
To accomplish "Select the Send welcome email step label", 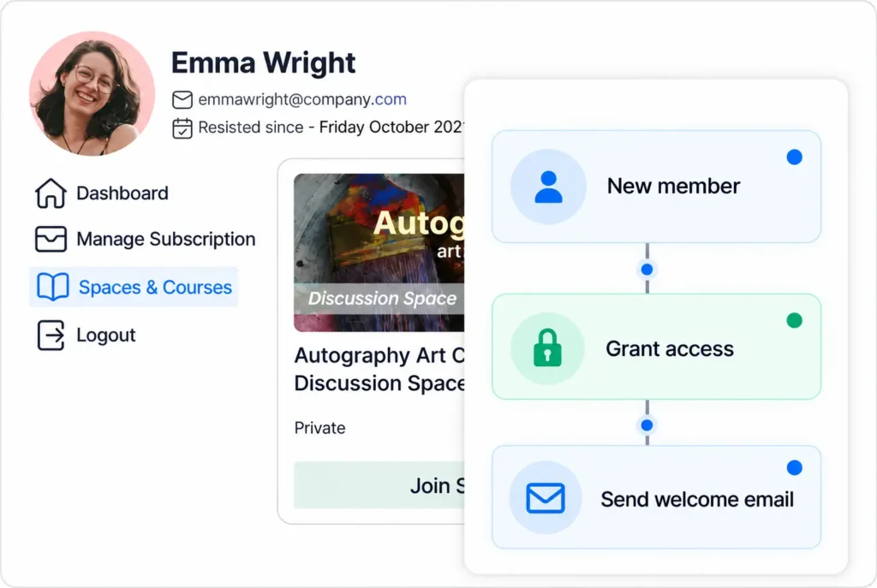I will pos(697,499).
